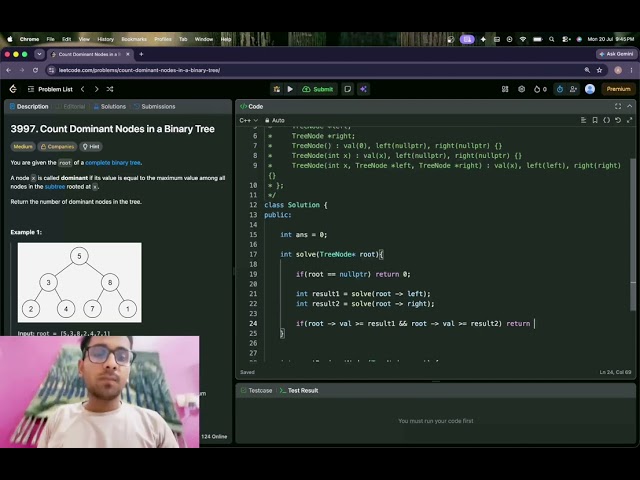The image size is (640, 480).
Task: Close the Count Dominant Nodes tab
Action: [x=128, y=54]
